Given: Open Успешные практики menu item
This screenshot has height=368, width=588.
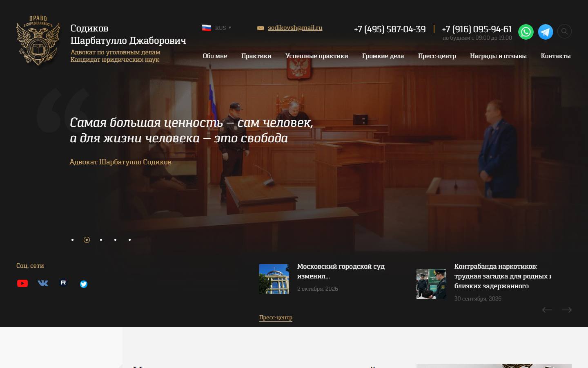Looking at the screenshot, I should (x=317, y=56).
